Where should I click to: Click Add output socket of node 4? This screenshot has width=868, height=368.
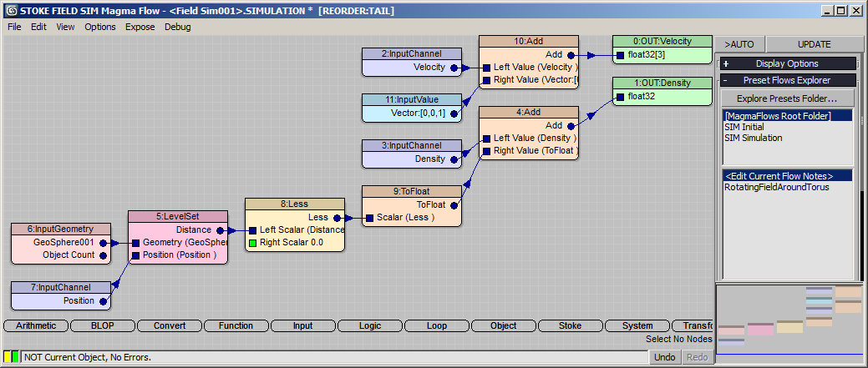[571, 126]
